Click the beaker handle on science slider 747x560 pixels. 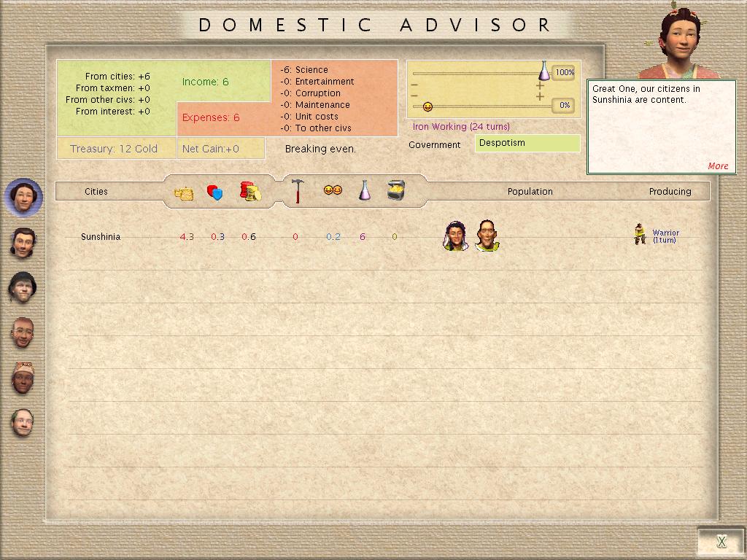coord(544,71)
